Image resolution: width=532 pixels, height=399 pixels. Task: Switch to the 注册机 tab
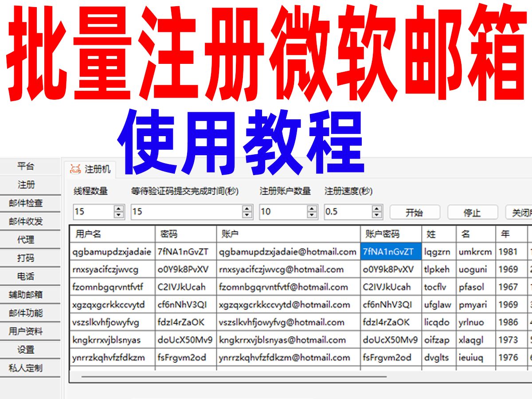90,169
